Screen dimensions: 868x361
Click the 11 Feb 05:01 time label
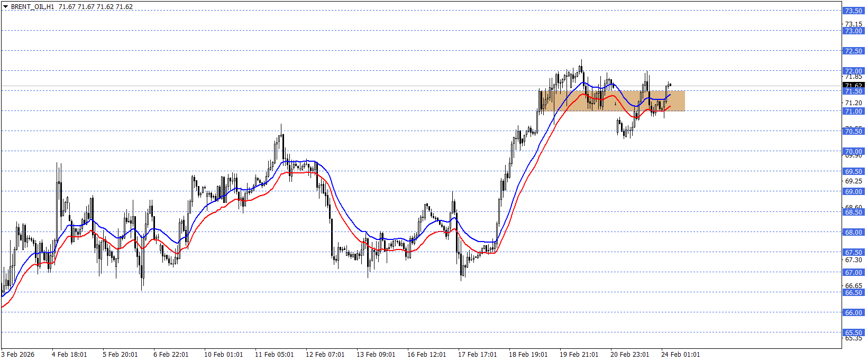tap(274, 354)
